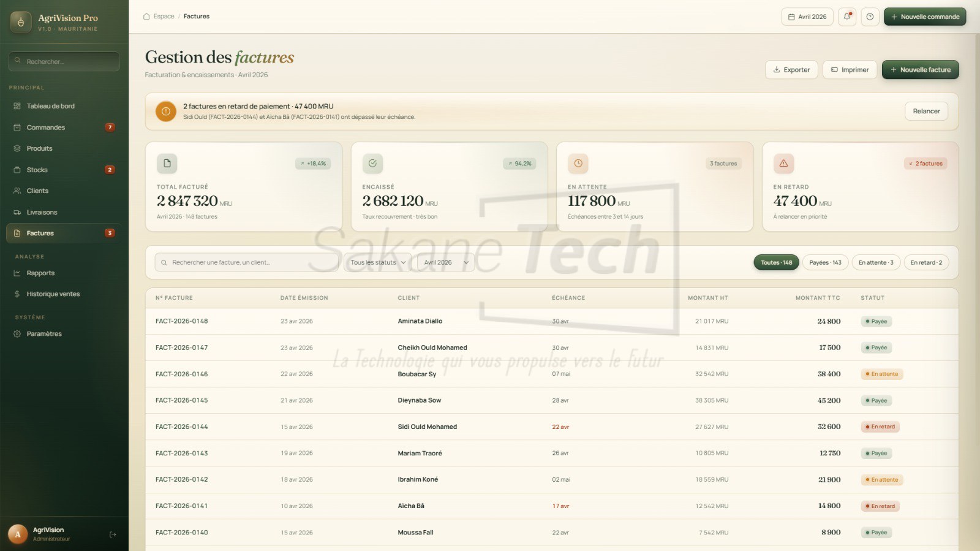This screenshot has width=980, height=551.
Task: Click the Relancer button
Action: point(926,112)
